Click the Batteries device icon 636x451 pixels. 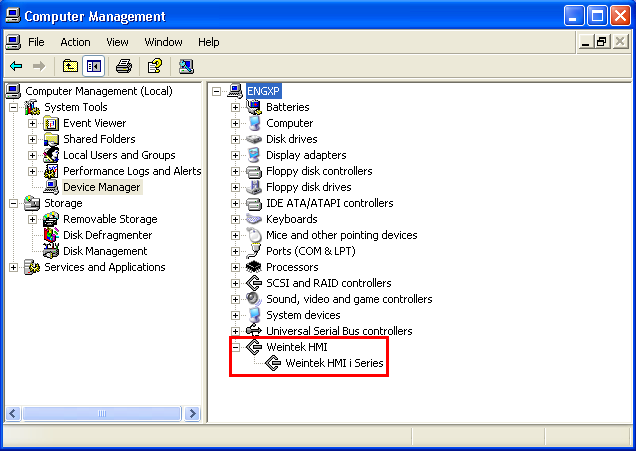pos(254,107)
